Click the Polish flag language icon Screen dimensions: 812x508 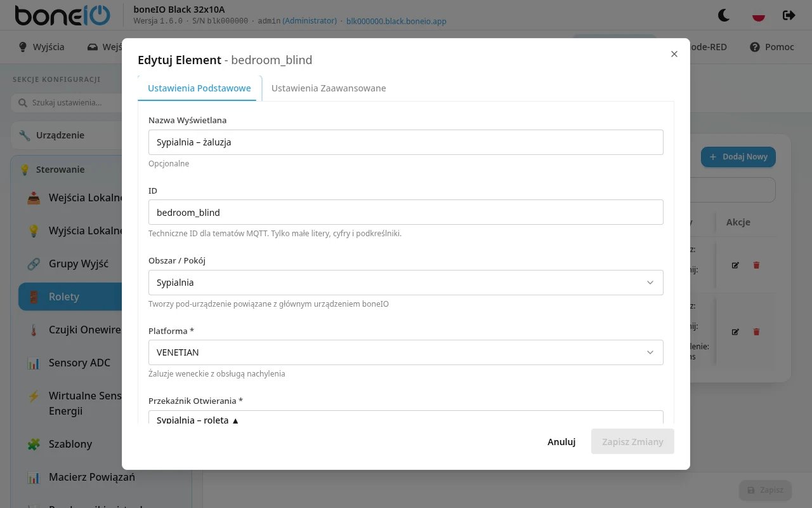pyautogui.click(x=758, y=15)
